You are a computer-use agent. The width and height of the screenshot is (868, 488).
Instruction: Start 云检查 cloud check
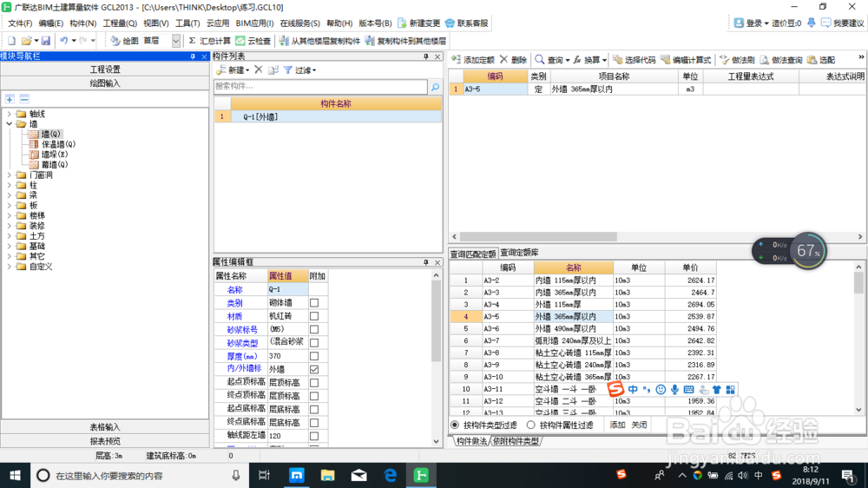tap(253, 41)
